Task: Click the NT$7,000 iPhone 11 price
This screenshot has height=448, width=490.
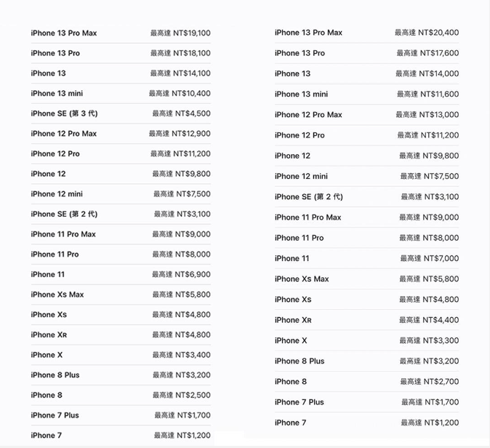Action: point(429,258)
